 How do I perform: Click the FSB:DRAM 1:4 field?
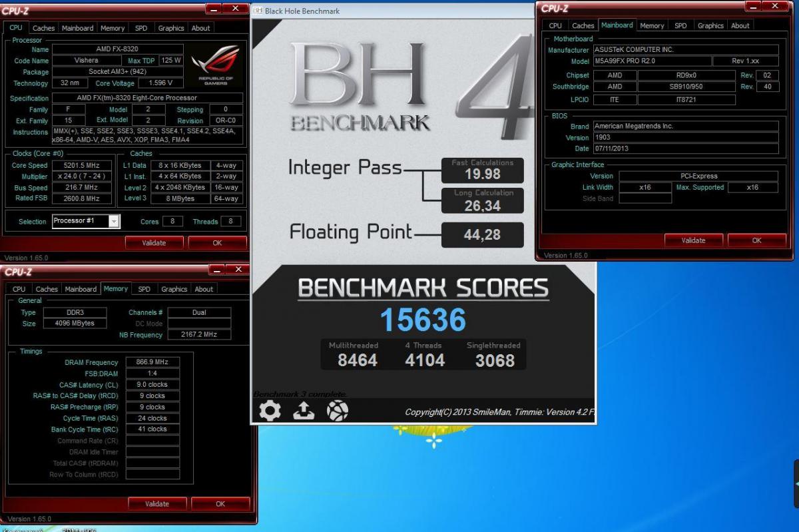pos(152,374)
